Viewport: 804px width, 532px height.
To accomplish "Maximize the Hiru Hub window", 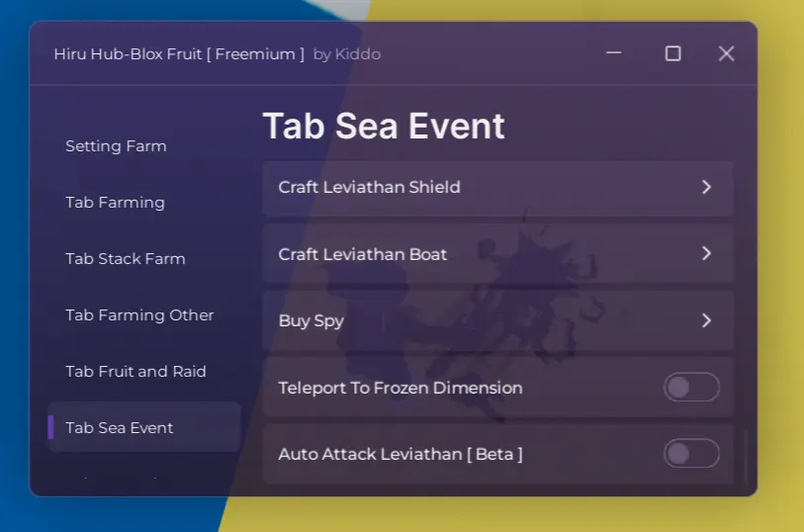I will tap(672, 53).
